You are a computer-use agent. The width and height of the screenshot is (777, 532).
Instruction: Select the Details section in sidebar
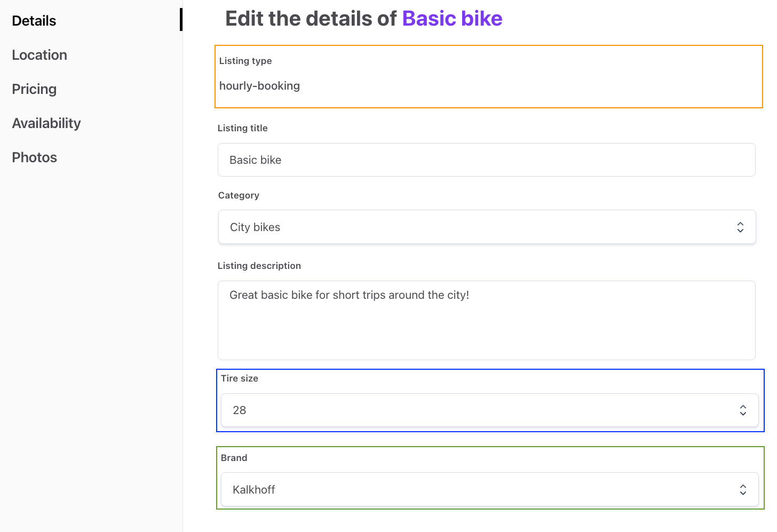[x=33, y=20]
